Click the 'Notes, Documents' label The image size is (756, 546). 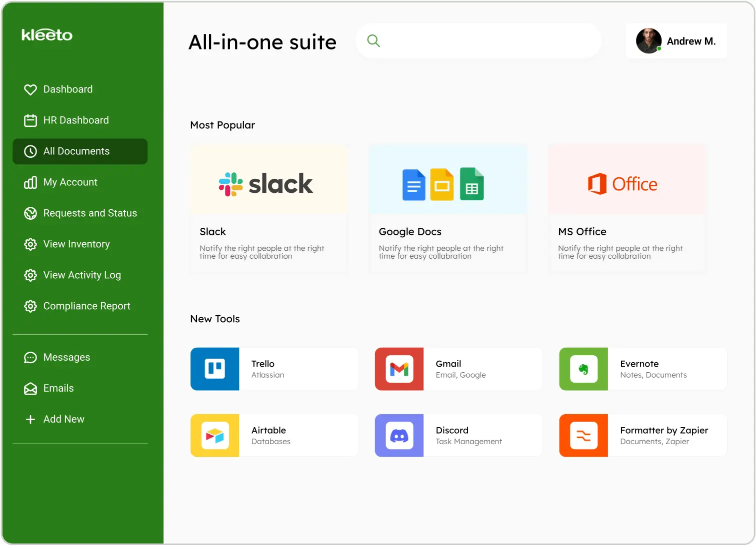tap(653, 375)
